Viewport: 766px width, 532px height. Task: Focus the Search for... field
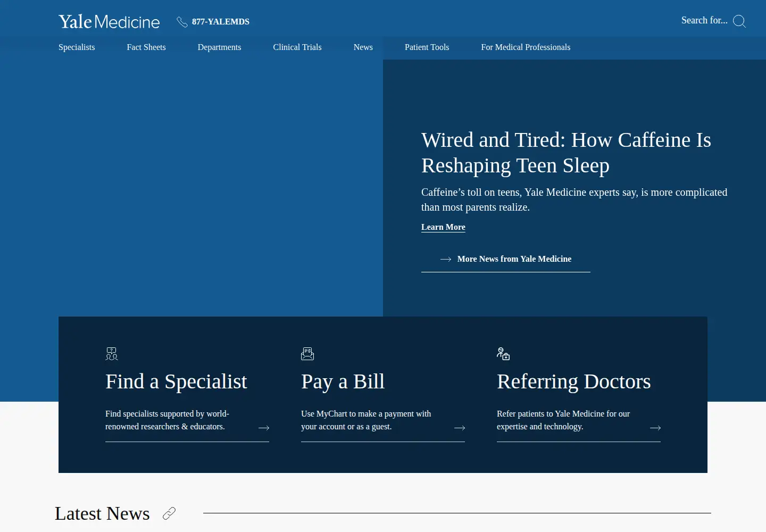(x=704, y=20)
